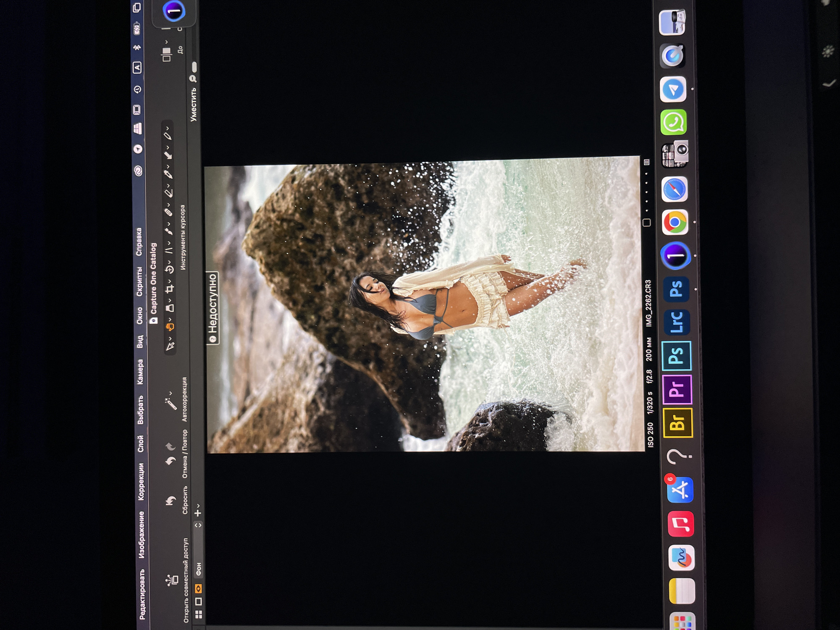Select the Draw Mask brush tool
This screenshot has height=630, width=840.
tap(169, 231)
